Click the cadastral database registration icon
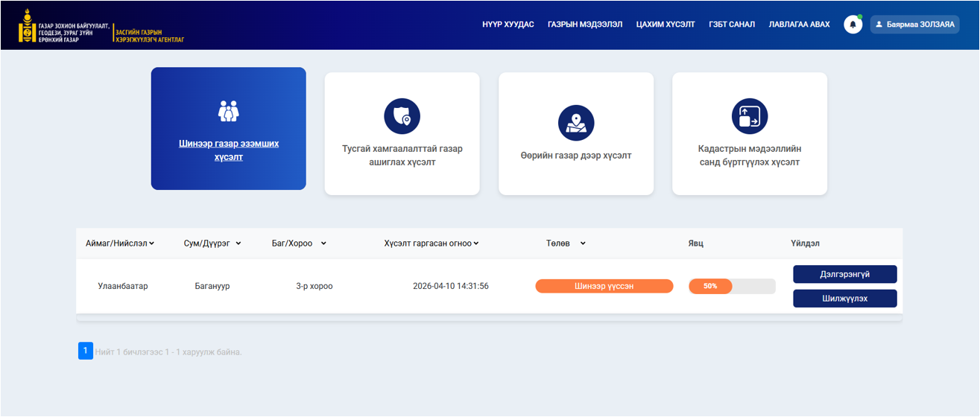980x417 pixels. point(750,116)
